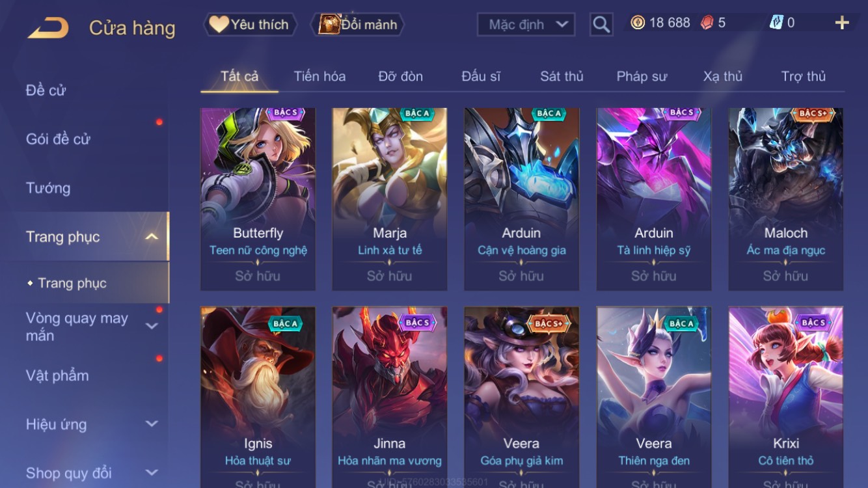Switch to the Pháp sư tab
This screenshot has height=488, width=868.
pos(642,76)
